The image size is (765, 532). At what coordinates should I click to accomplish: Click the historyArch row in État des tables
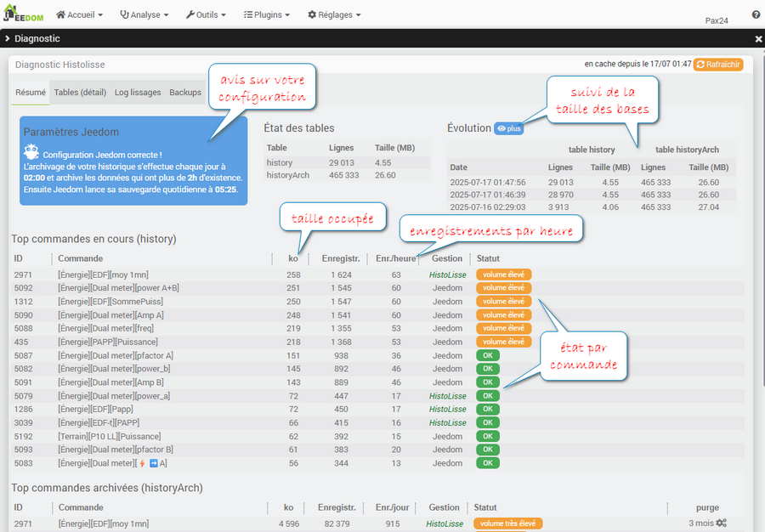347,175
